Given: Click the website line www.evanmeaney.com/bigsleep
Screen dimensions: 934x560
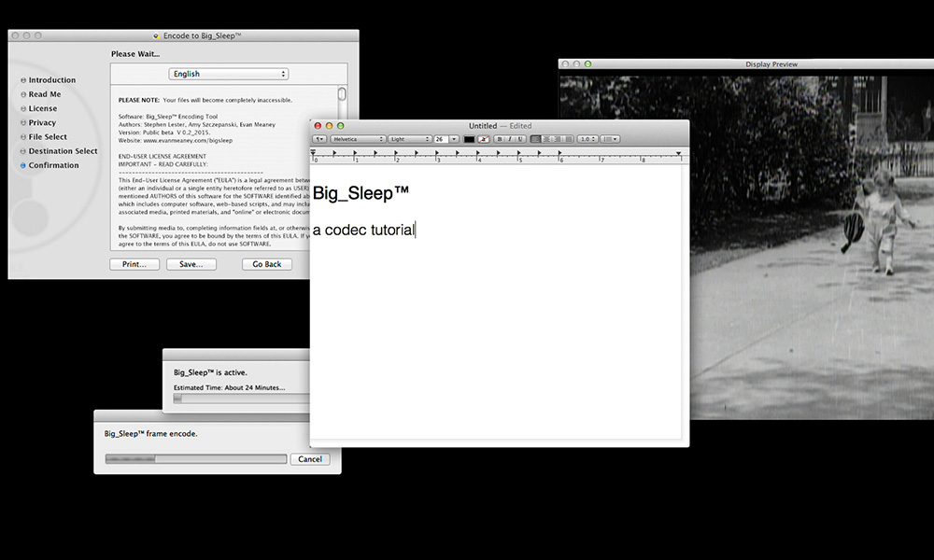Looking at the screenshot, I should pos(176,140).
